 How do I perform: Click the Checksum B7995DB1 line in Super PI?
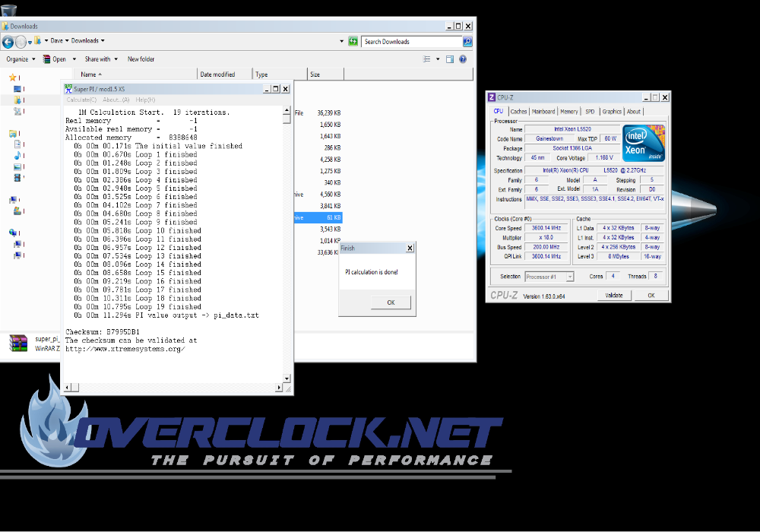coord(103,332)
